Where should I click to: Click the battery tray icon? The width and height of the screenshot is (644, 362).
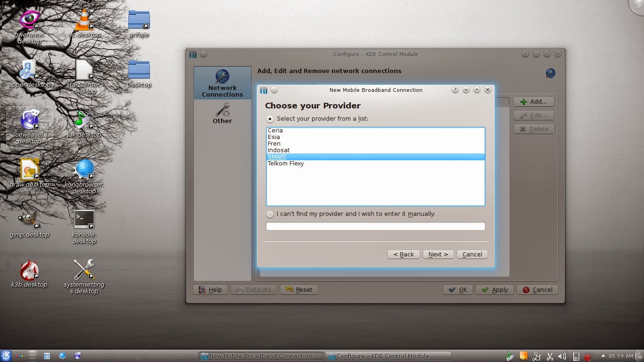point(576,356)
